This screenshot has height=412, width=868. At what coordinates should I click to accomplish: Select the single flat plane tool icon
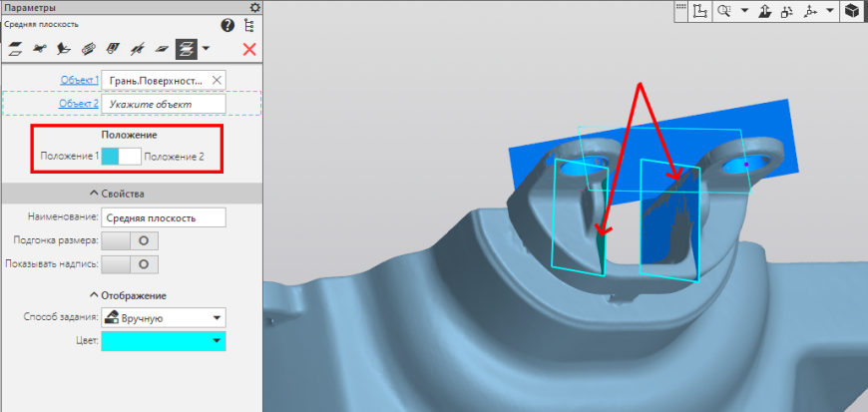pos(161,49)
